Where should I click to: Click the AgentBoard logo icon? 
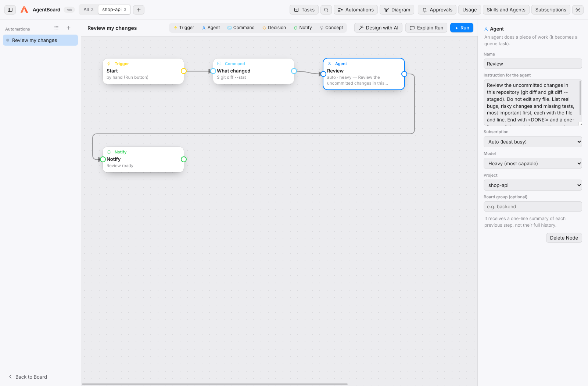pos(24,10)
